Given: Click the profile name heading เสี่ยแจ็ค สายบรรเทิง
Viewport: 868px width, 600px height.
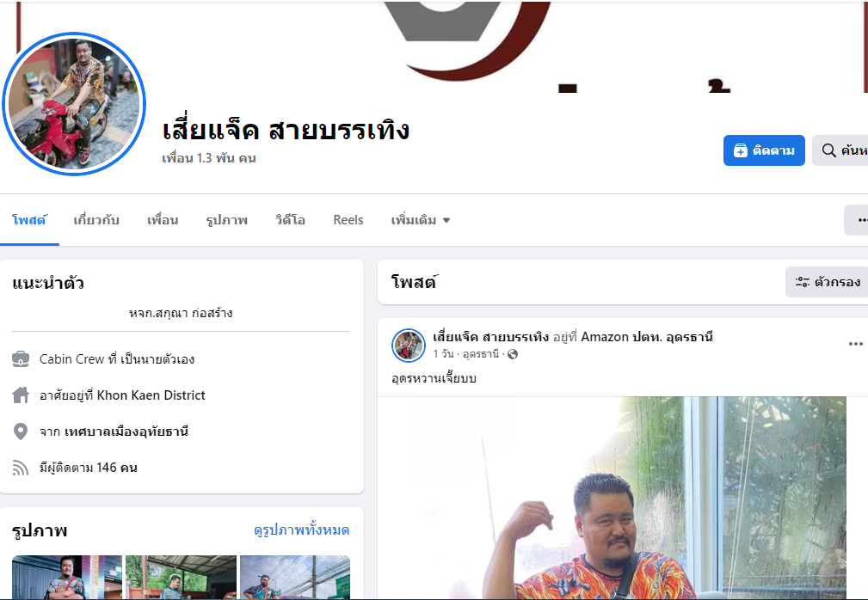Looking at the screenshot, I should pos(286,131).
